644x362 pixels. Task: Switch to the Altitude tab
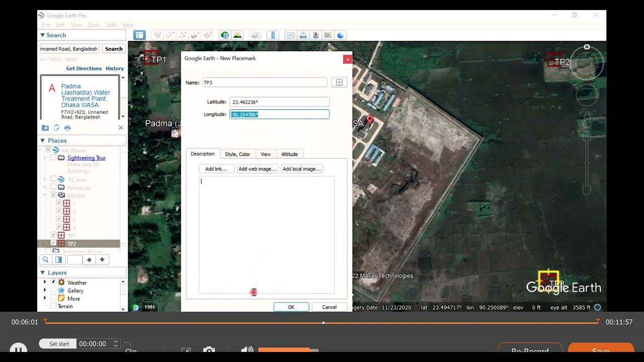289,154
